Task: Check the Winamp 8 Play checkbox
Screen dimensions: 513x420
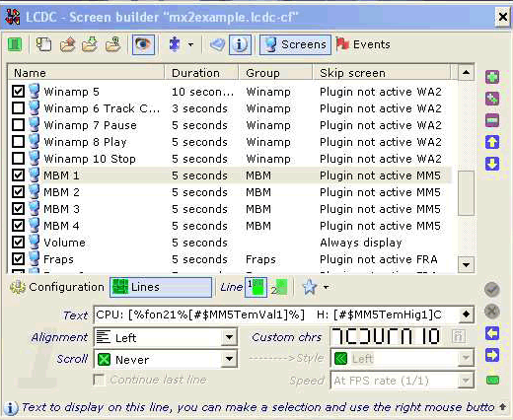Action: point(18,142)
